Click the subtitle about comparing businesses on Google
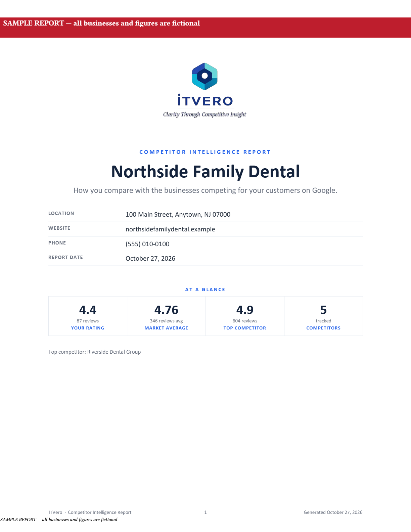The height and width of the screenshot is (532, 411). click(205, 190)
